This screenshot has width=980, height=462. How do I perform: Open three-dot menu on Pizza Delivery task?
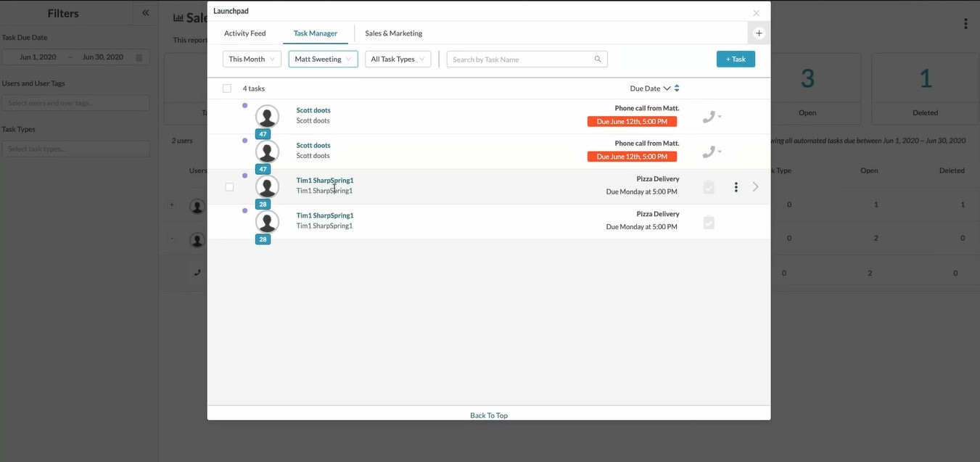[736, 187]
